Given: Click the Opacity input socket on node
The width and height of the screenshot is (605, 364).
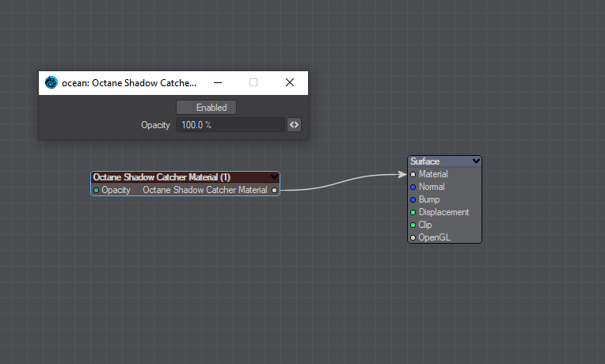Looking at the screenshot, I should 96,190.
